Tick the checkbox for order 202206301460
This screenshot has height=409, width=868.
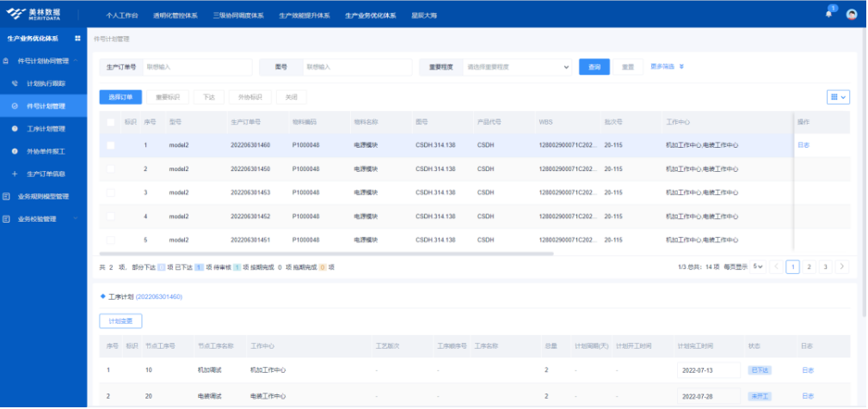(x=110, y=145)
